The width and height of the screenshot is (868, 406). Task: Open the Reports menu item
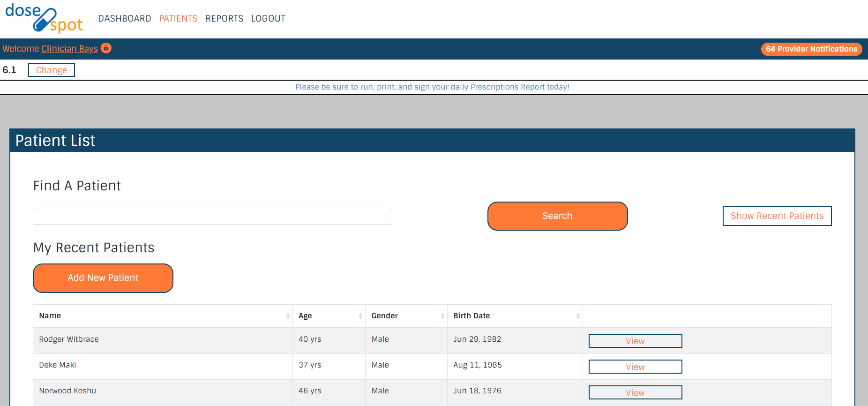(224, 19)
